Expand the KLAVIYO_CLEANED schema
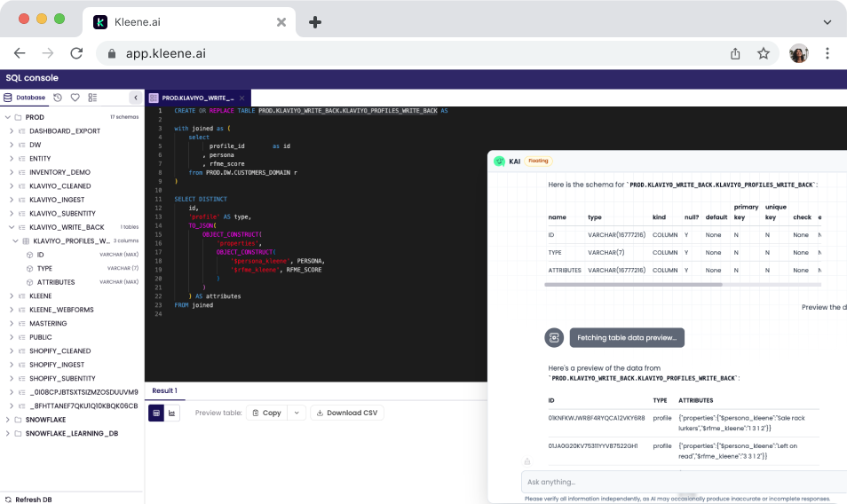This screenshot has height=504, width=847. coord(12,186)
